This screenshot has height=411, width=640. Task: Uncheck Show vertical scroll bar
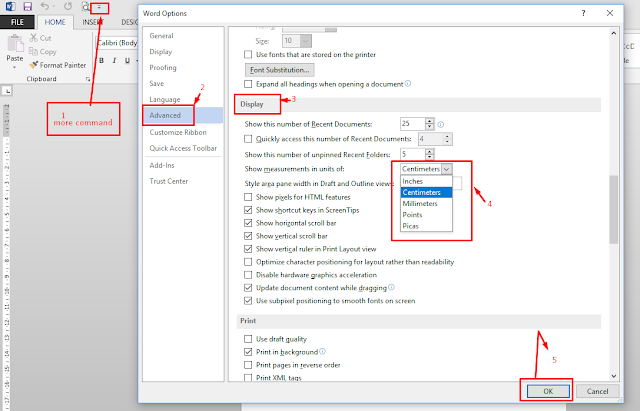point(248,236)
